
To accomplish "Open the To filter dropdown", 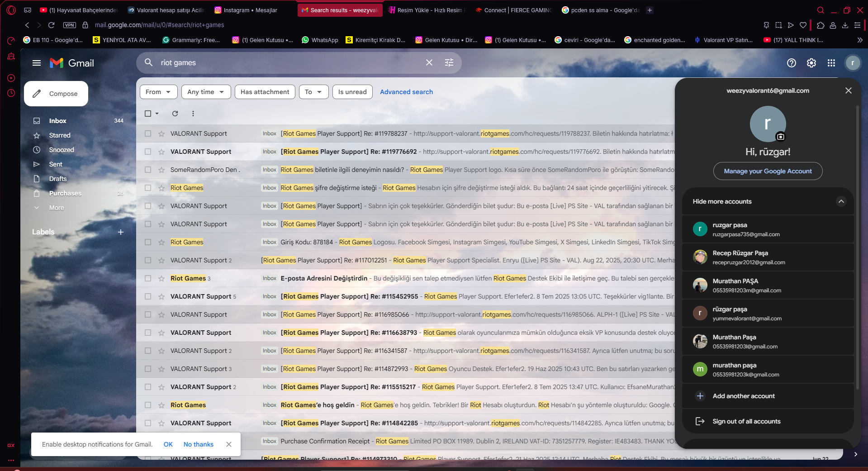I will click(313, 92).
